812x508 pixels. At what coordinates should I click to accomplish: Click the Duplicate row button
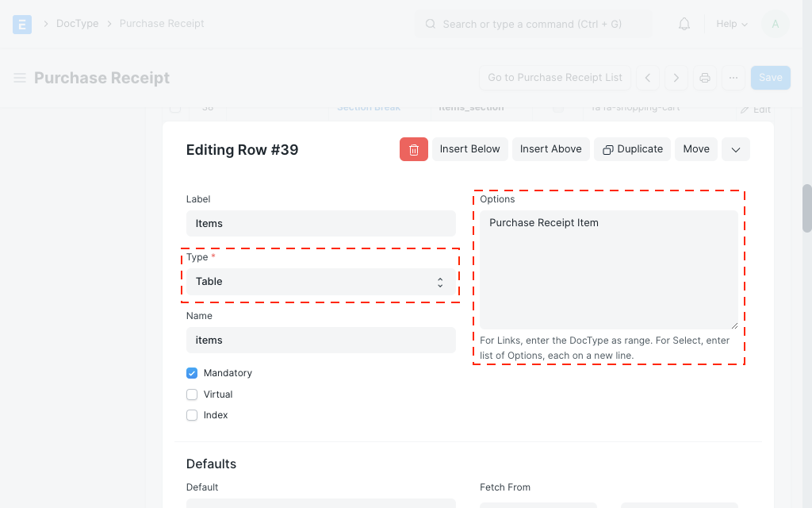click(x=632, y=149)
